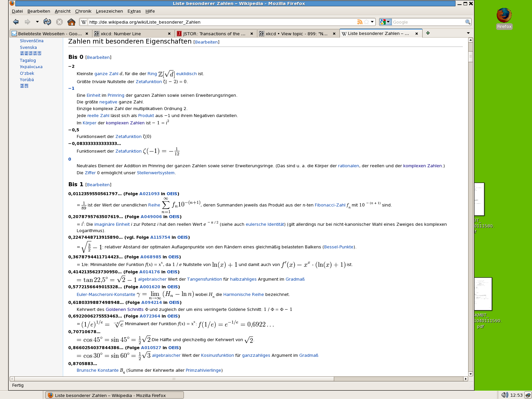Close the JSTOR Transactions tab
The width and height of the screenshot is (532, 399).
[252, 34]
